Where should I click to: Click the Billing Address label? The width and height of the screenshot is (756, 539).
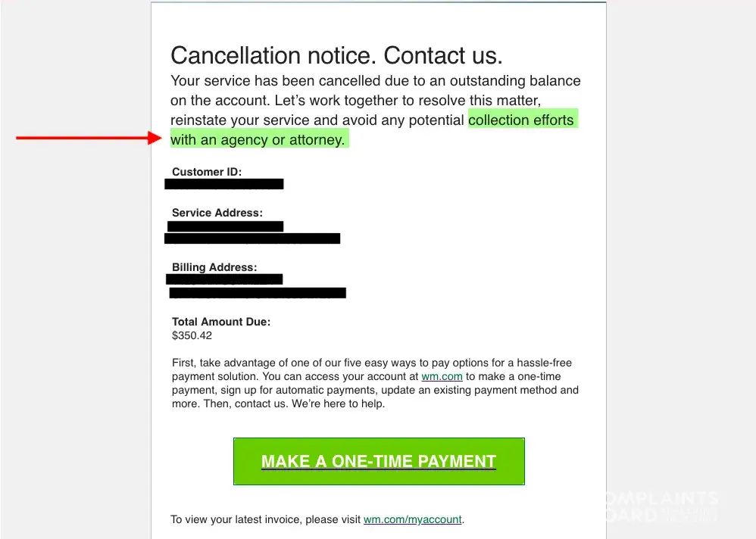pos(214,267)
